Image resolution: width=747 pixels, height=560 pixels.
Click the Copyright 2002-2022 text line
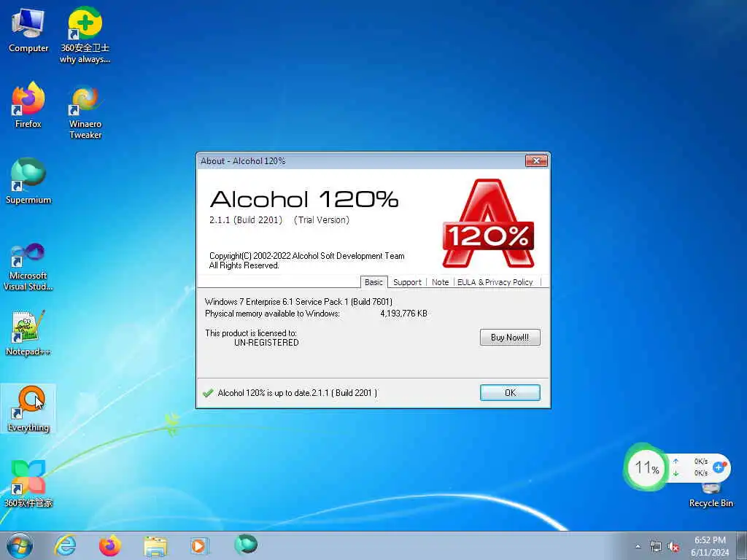307,256
